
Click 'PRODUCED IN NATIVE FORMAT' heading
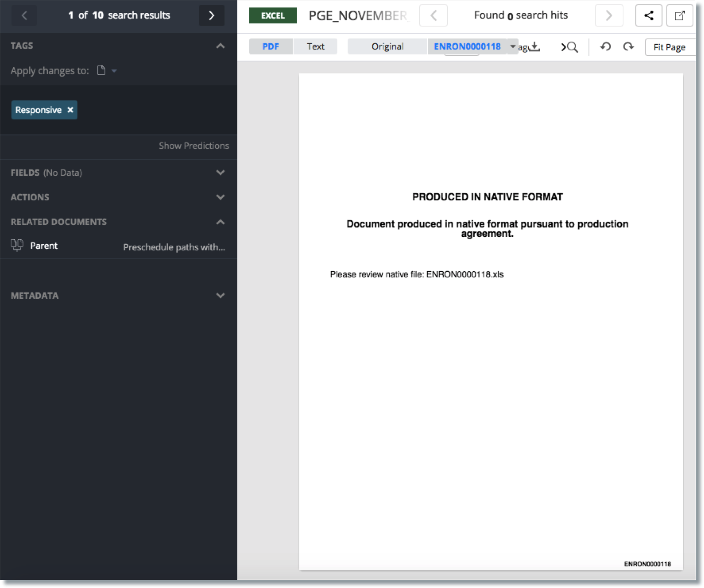pyautogui.click(x=488, y=197)
